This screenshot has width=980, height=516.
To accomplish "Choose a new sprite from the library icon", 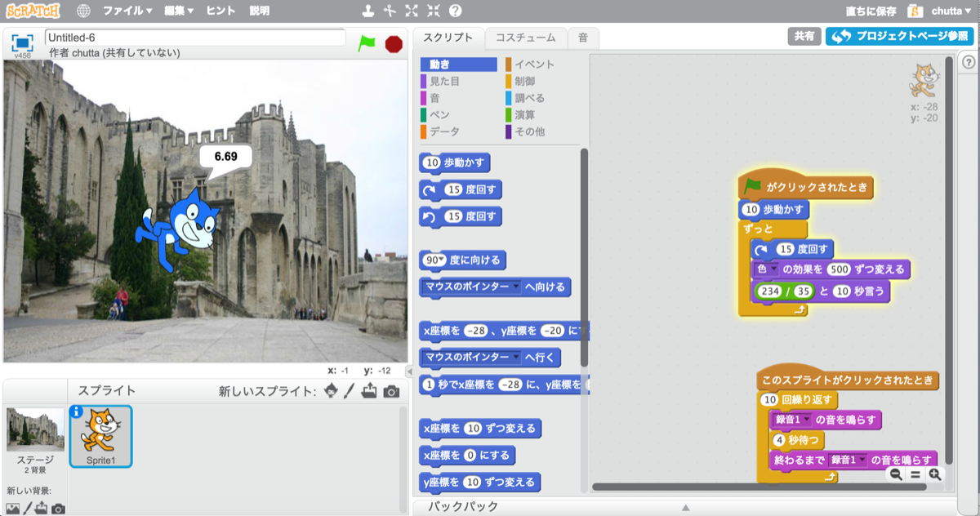I will coord(331,391).
